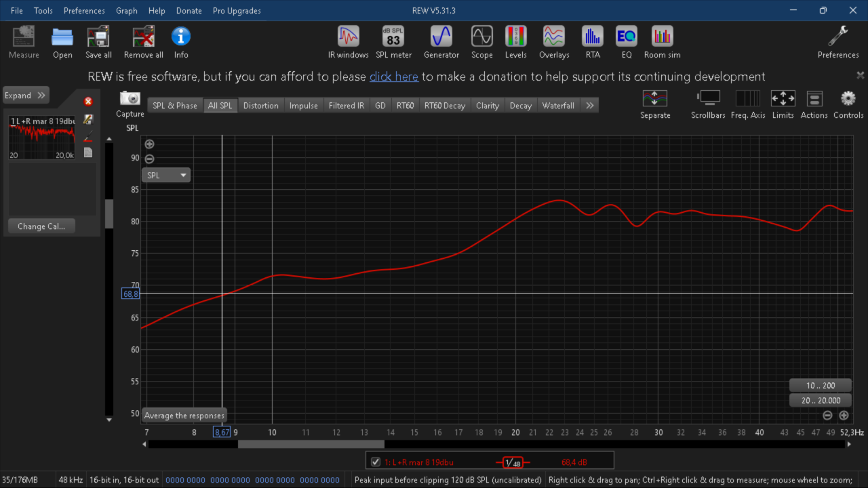Zoom in horizontal axis plus icon
This screenshot has height=488, width=868.
click(844, 415)
